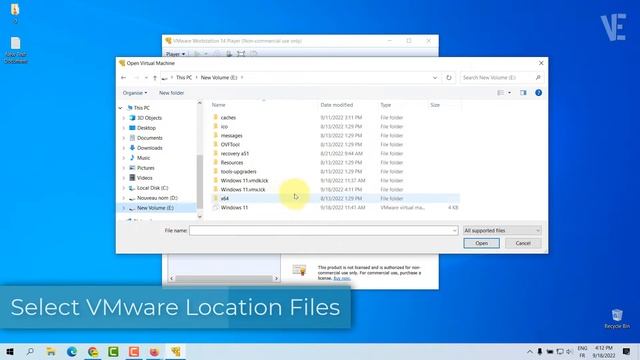This screenshot has width=640, height=360.
Task: Sort by the Type column header
Action: click(x=385, y=105)
